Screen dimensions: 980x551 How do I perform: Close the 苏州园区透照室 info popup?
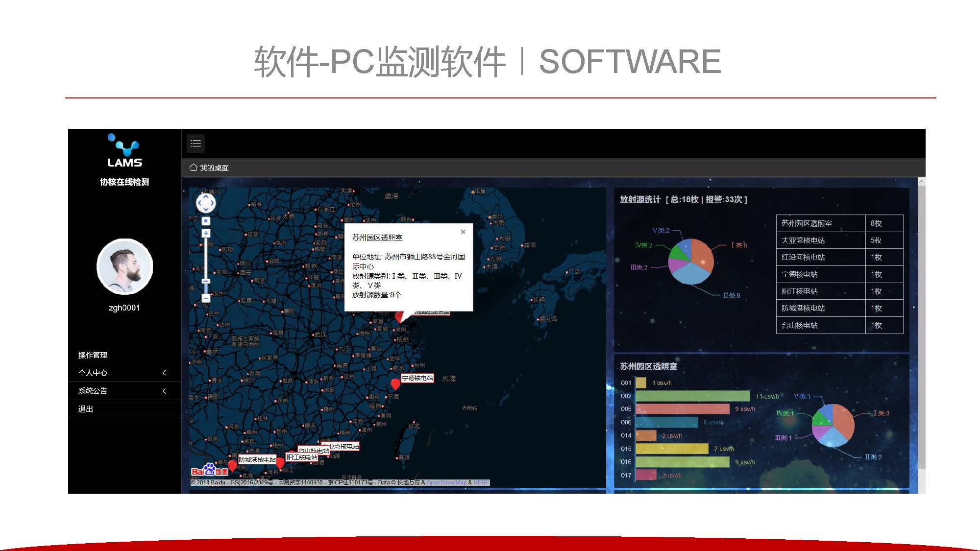click(x=463, y=232)
